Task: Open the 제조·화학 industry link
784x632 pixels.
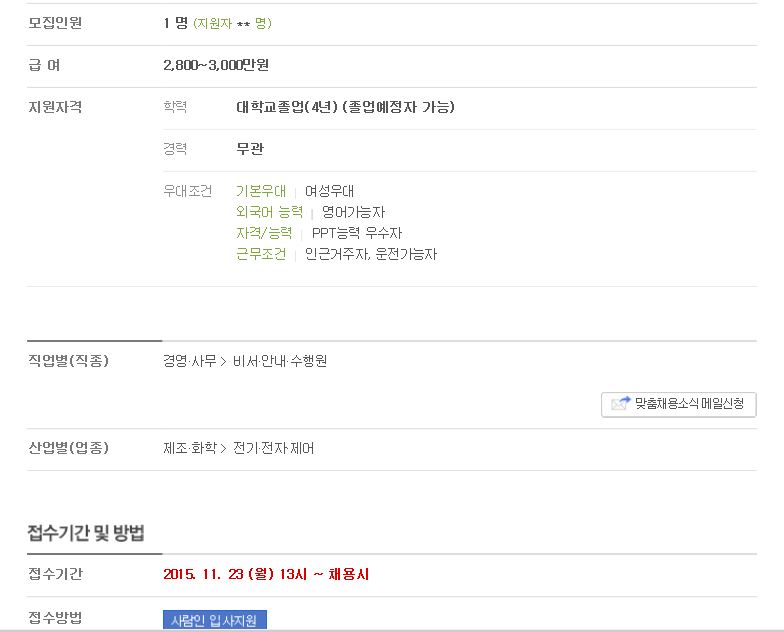Action: point(190,448)
